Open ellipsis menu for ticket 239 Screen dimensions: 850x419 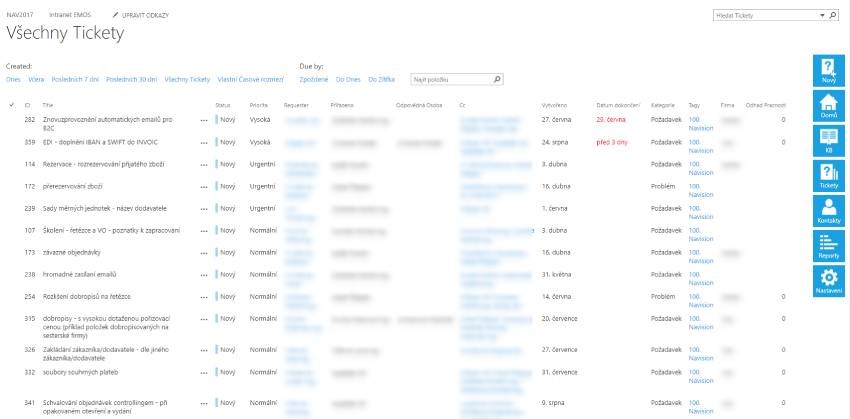(204, 209)
